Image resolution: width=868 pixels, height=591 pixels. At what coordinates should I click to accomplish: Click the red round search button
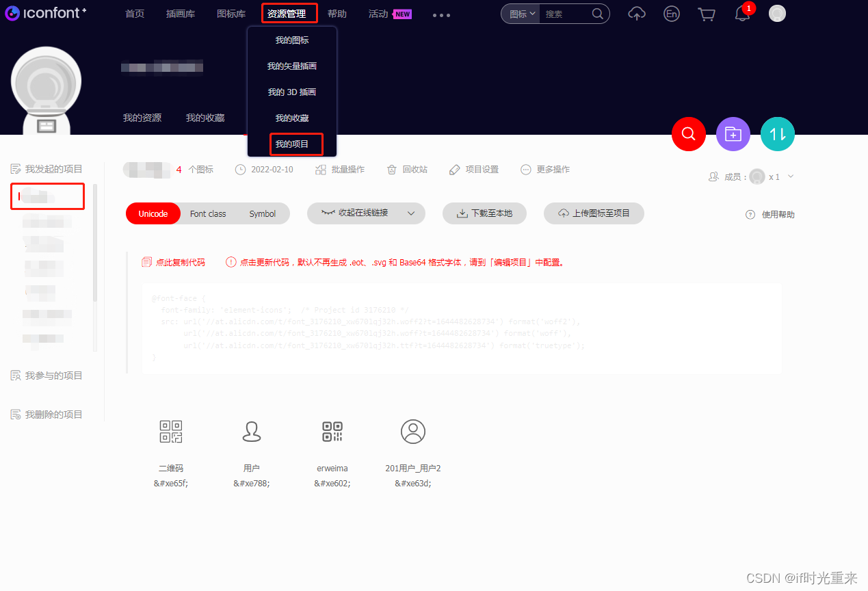[x=689, y=134]
